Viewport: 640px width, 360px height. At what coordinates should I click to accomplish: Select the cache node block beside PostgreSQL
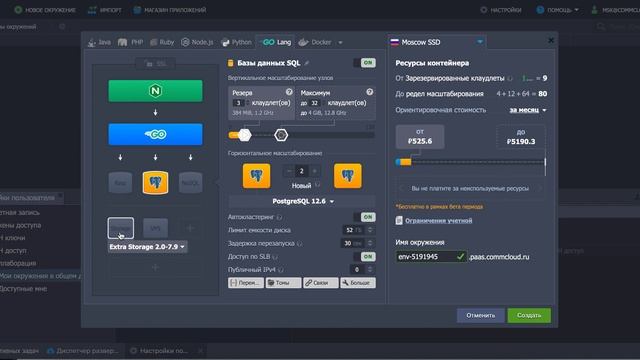[120, 182]
